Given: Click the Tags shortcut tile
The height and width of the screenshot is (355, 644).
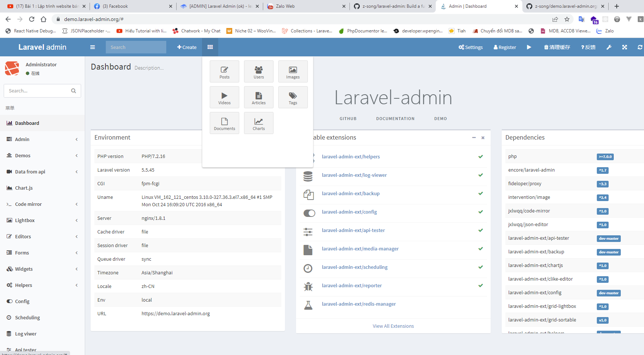Looking at the screenshot, I should 293,97.
